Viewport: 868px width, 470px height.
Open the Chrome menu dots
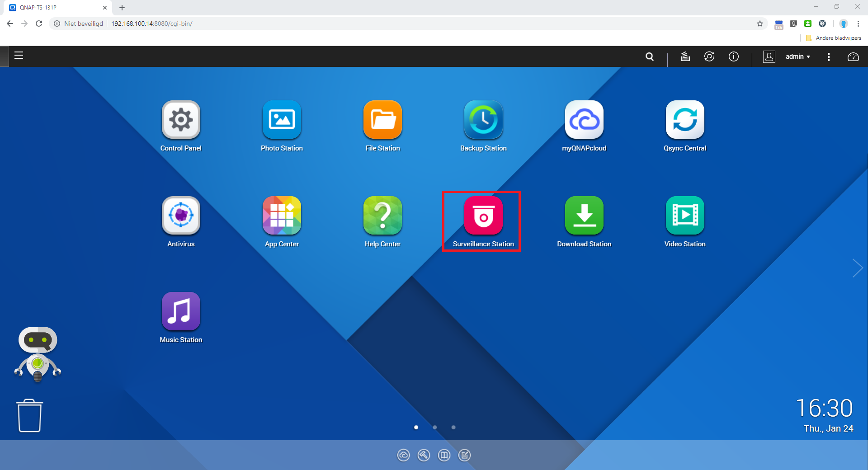[x=858, y=23]
